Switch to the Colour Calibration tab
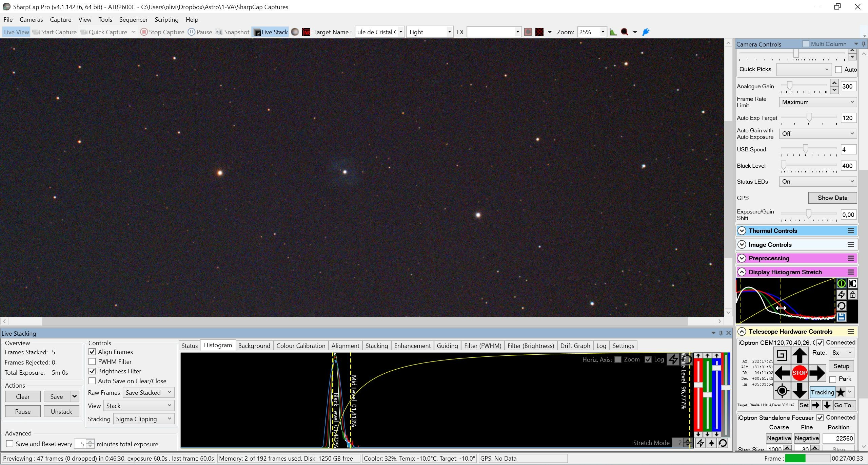Screen dimensions: 868x465 click(301, 346)
